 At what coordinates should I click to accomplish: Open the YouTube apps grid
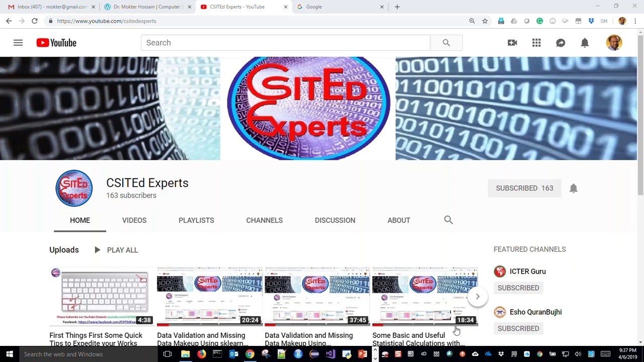536,43
